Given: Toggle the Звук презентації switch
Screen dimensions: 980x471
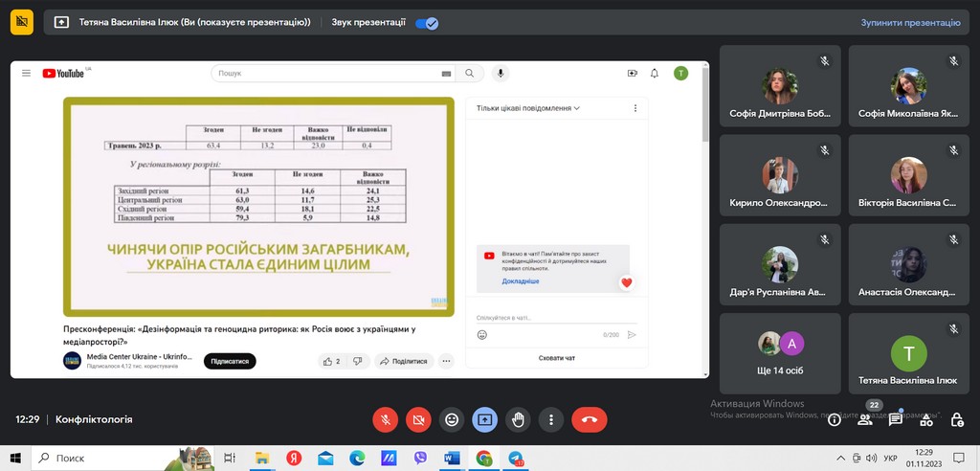Looking at the screenshot, I should click(x=427, y=22).
